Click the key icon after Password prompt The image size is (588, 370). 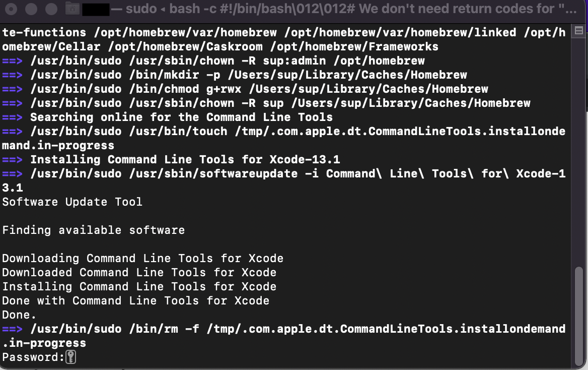pos(71,357)
